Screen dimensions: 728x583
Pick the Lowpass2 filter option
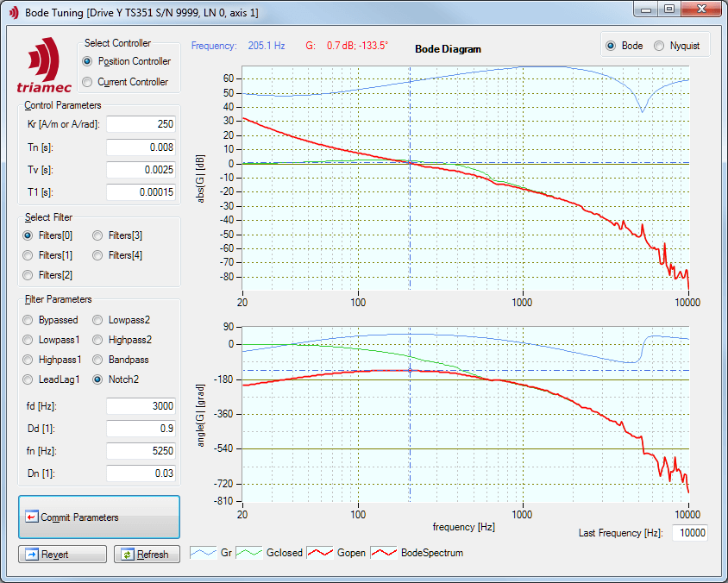[98, 320]
